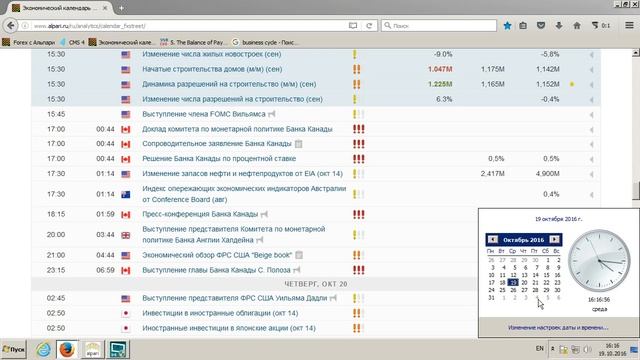Open event Выступление члена FOMC Вильямса
640x360 pixels.
(x=204, y=114)
